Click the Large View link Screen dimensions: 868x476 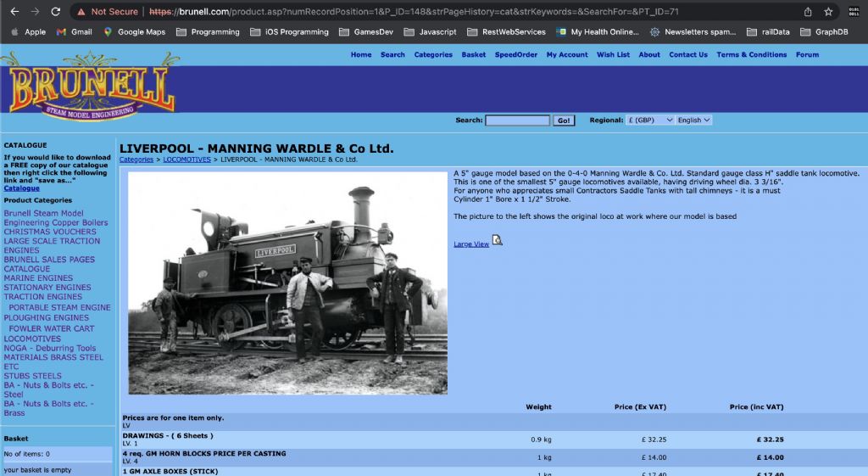click(x=471, y=244)
